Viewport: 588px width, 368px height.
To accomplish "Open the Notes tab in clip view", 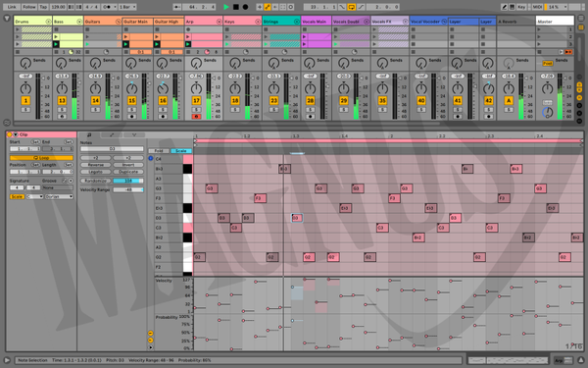I will tap(89, 134).
